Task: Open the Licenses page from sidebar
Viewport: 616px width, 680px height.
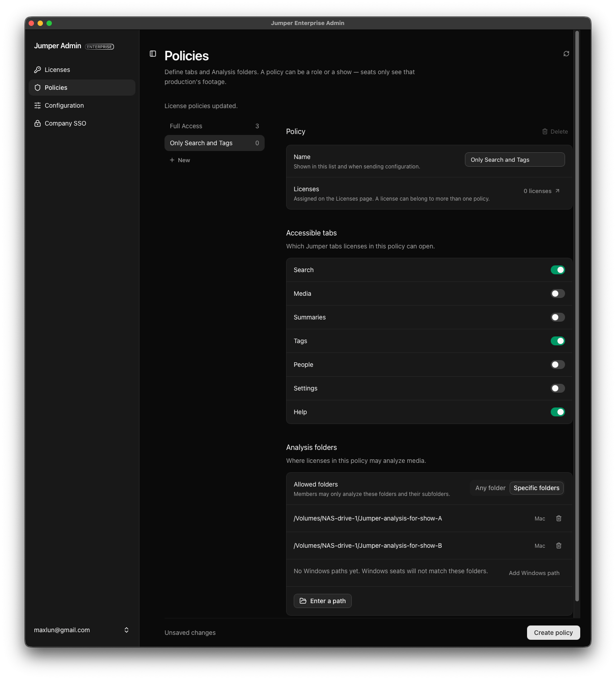Action: tap(82, 70)
